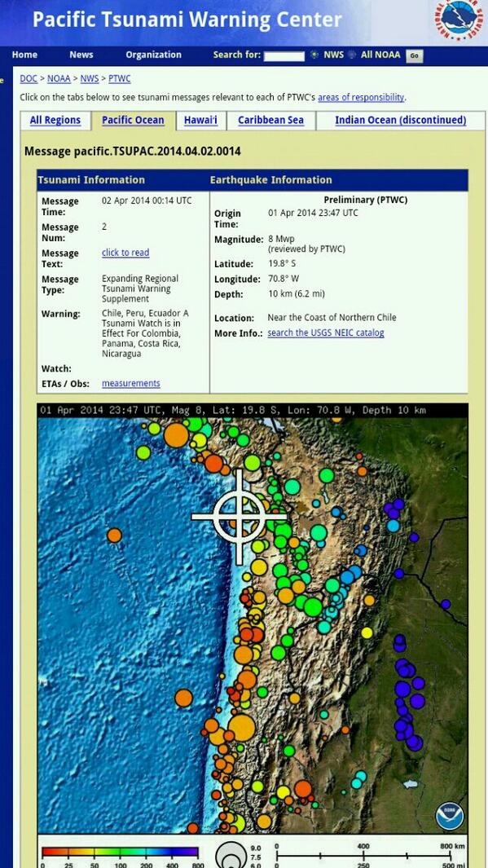The width and height of the screenshot is (488, 868).
Task: Open the Home menu item
Action: click(24, 55)
